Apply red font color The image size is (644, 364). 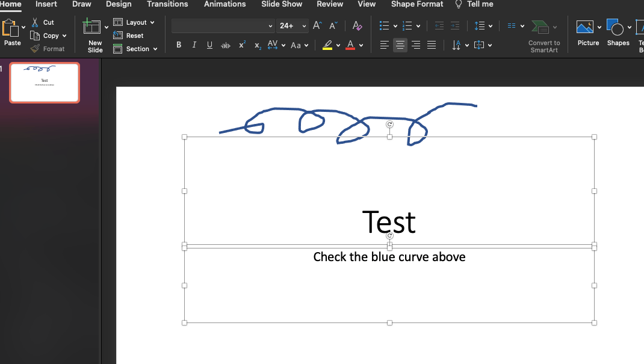(350, 45)
